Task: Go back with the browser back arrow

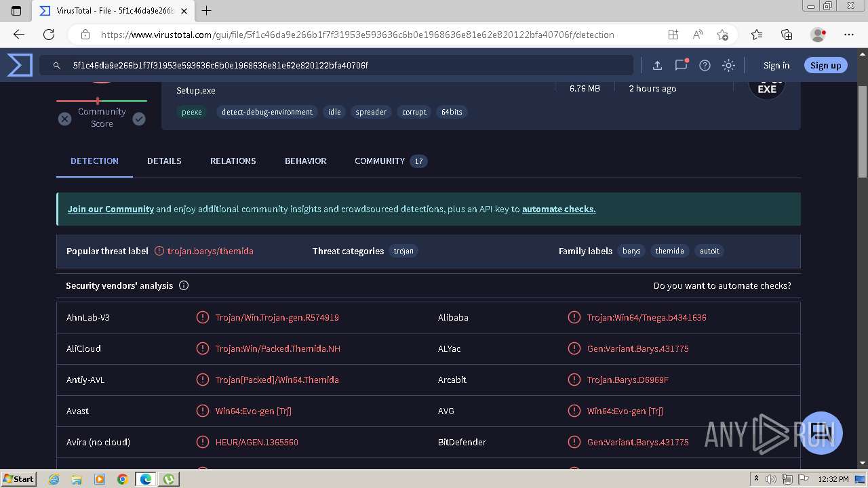Action: tap(19, 35)
